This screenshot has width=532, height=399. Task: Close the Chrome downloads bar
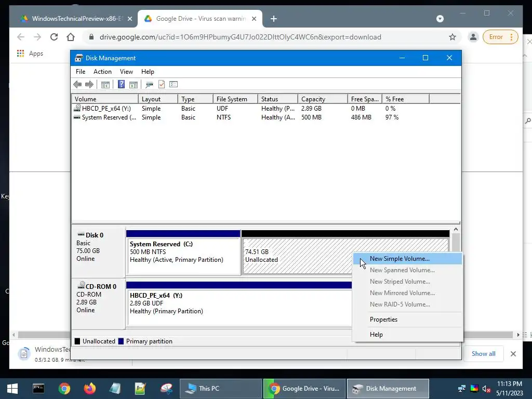tap(513, 354)
